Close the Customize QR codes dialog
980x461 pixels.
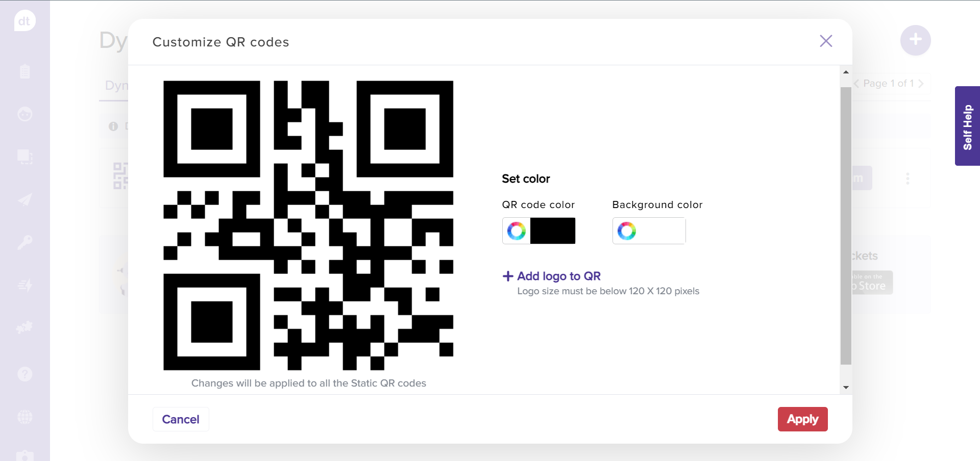(x=826, y=41)
